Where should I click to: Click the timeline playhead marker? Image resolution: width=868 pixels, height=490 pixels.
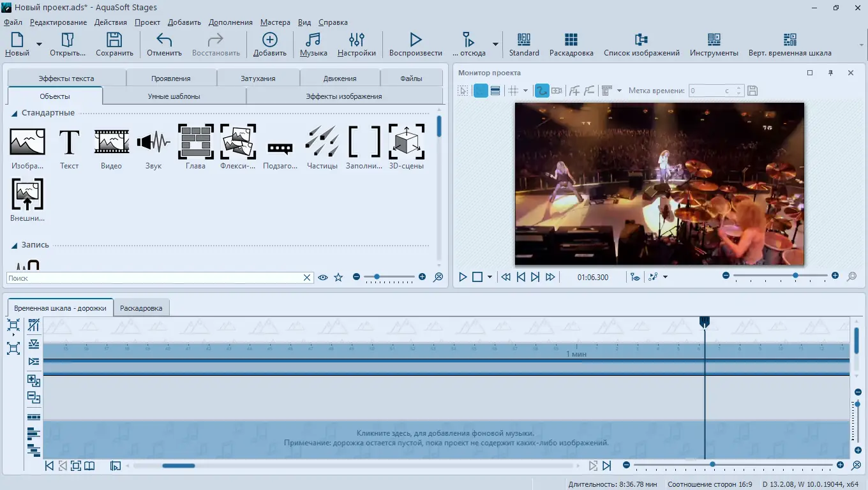pos(705,323)
